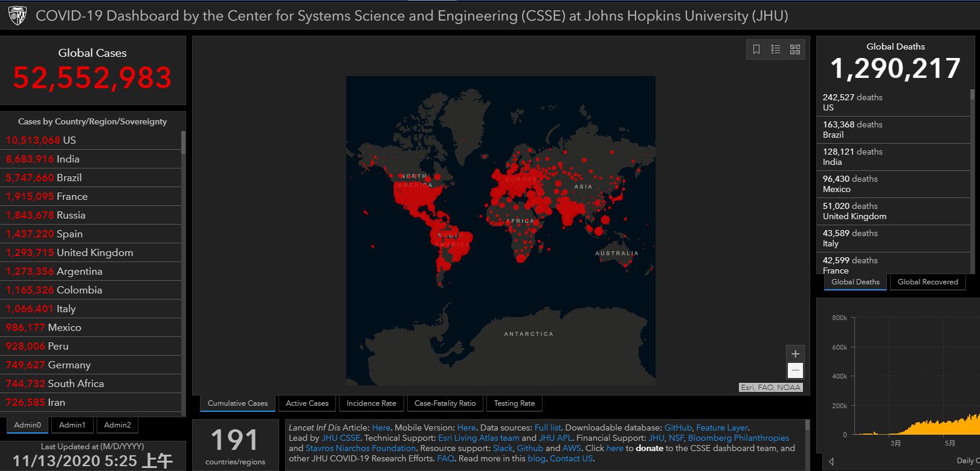Image resolution: width=980 pixels, height=471 pixels.
Task: Show the Testing Rate map layer
Action: 514,403
